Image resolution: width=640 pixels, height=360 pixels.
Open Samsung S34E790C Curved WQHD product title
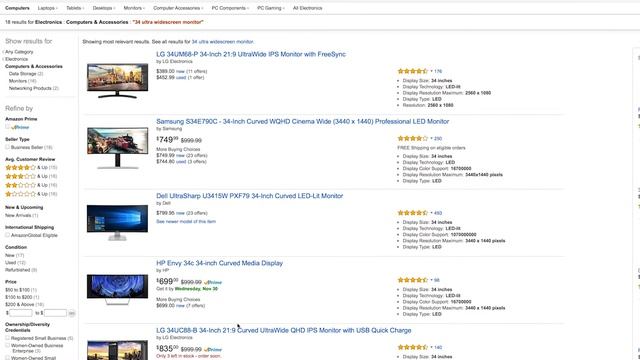(x=302, y=122)
